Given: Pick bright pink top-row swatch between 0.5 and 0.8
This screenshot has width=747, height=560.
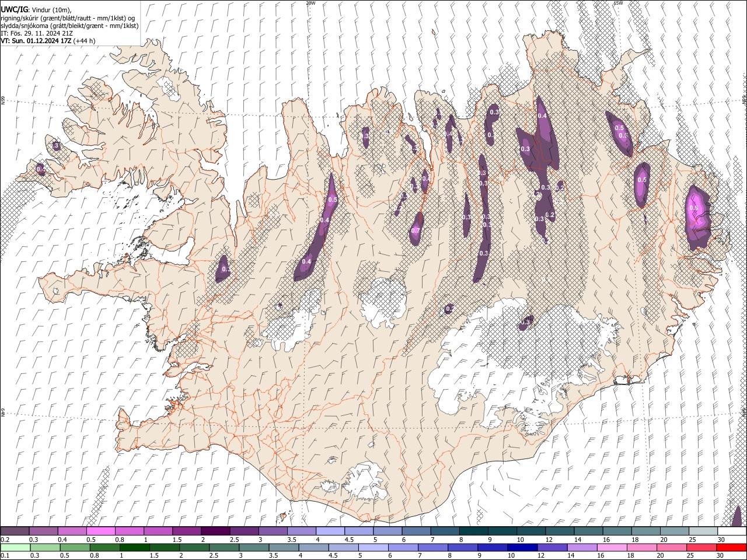Looking at the screenshot, I should tap(100, 531).
